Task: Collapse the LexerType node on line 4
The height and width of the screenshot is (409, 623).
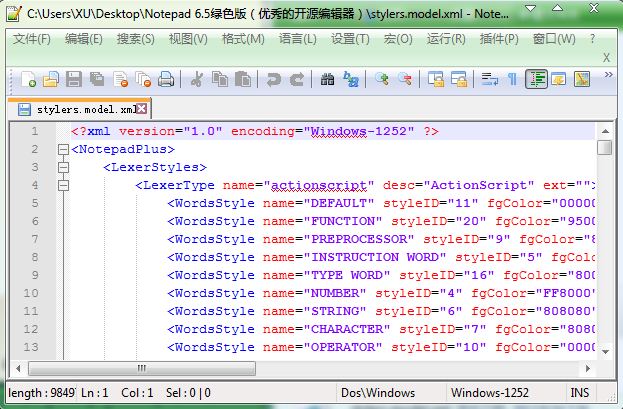Action: coord(64,186)
